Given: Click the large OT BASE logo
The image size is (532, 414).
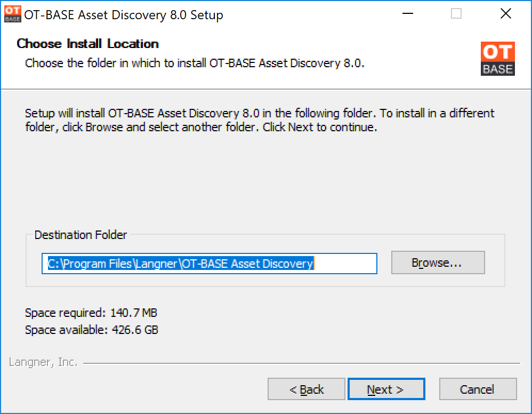Looking at the screenshot, I should [497, 58].
